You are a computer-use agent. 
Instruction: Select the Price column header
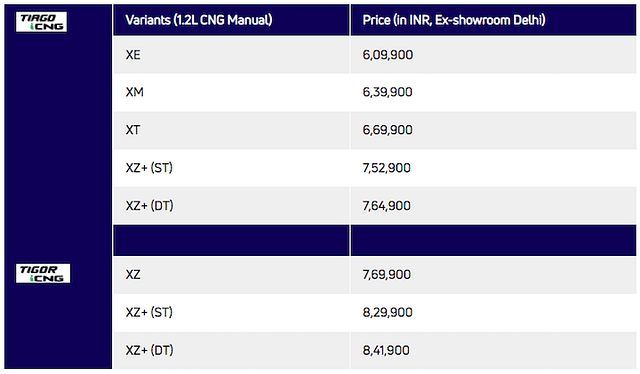pyautogui.click(x=493, y=20)
